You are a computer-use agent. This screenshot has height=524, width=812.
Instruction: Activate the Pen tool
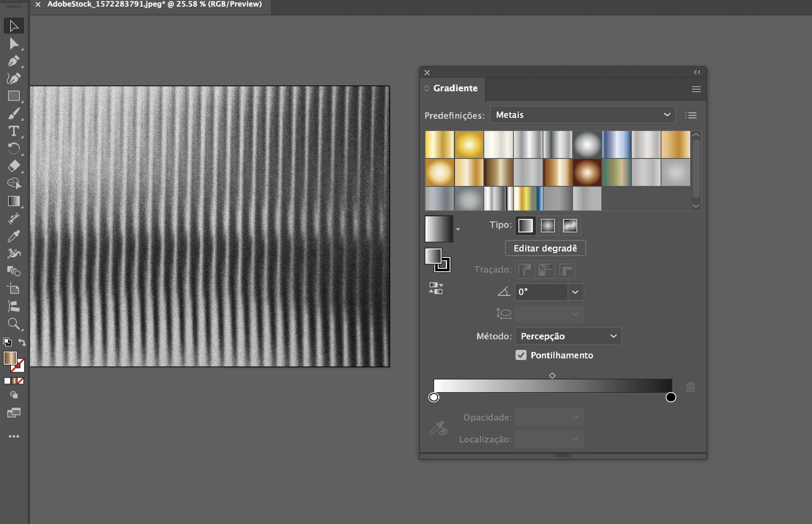[x=14, y=61]
